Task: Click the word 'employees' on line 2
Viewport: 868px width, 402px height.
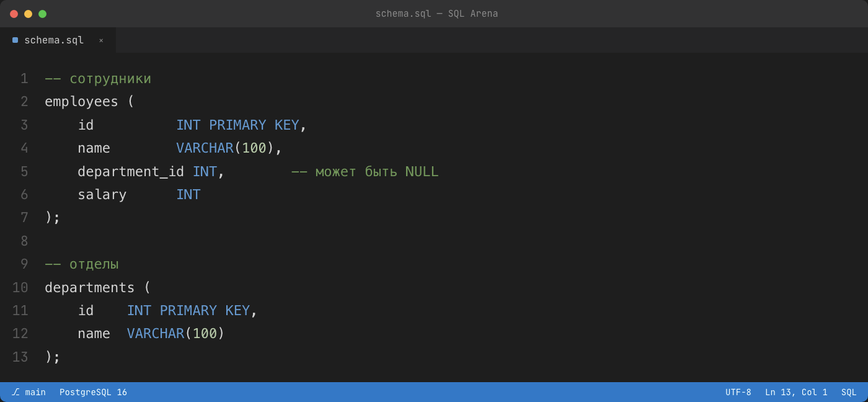Action: [x=81, y=102]
